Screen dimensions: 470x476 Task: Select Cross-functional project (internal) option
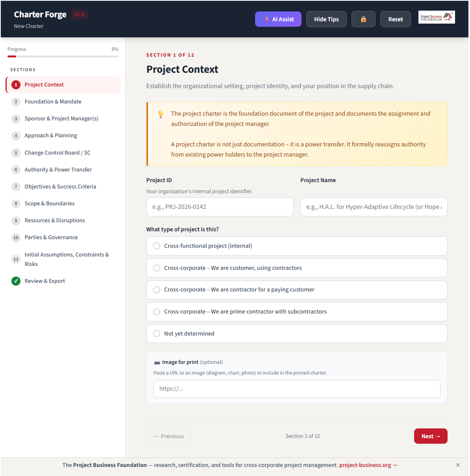[157, 246]
